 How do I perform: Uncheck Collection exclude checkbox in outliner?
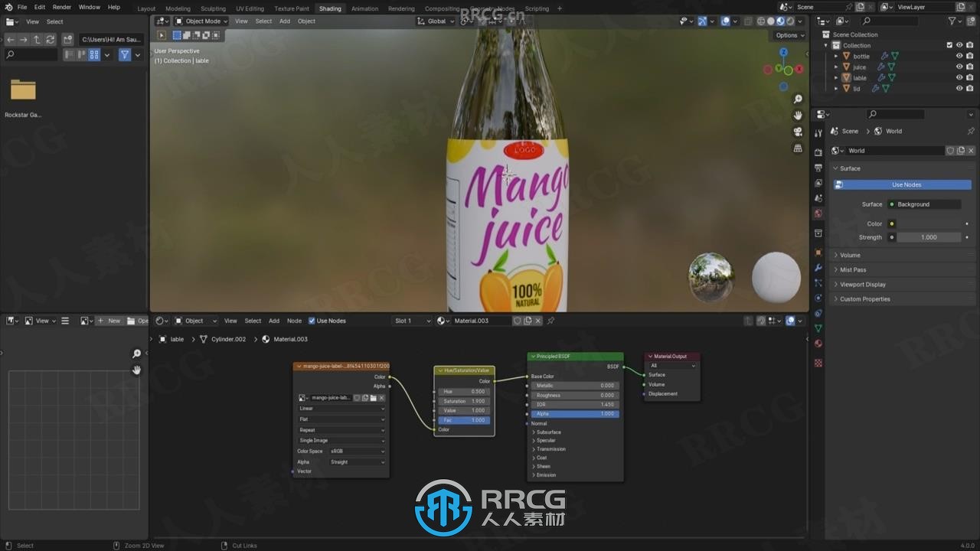949,45
